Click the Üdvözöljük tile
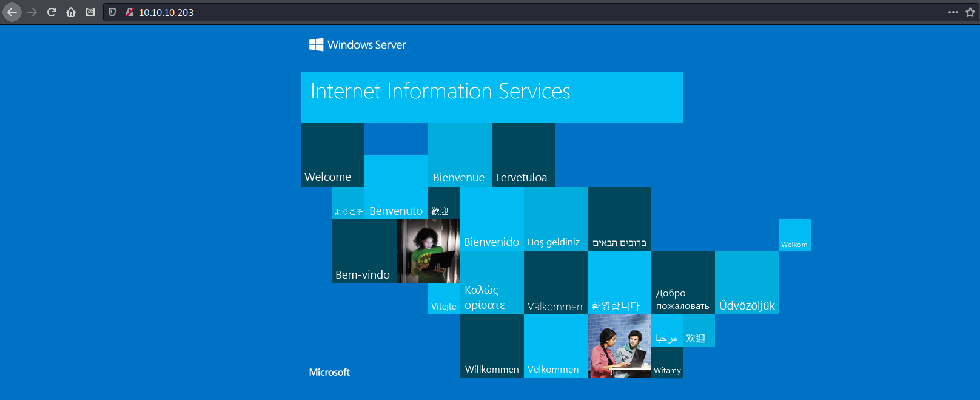The width and height of the screenshot is (980, 400). point(747,282)
